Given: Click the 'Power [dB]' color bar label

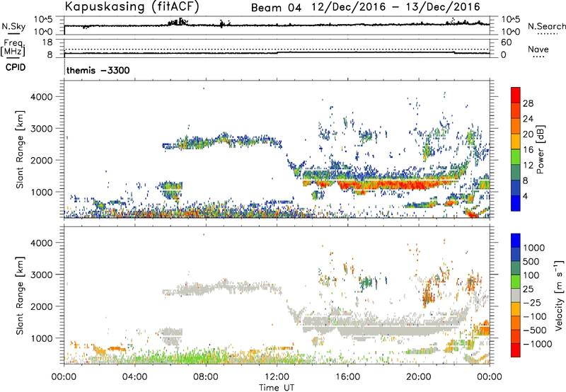Looking at the screenshot, I should (x=540, y=149).
